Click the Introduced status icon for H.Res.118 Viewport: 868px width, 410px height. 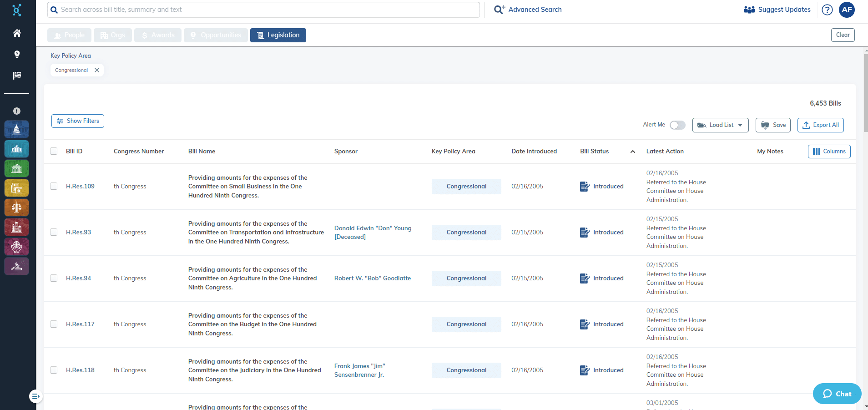pos(585,370)
